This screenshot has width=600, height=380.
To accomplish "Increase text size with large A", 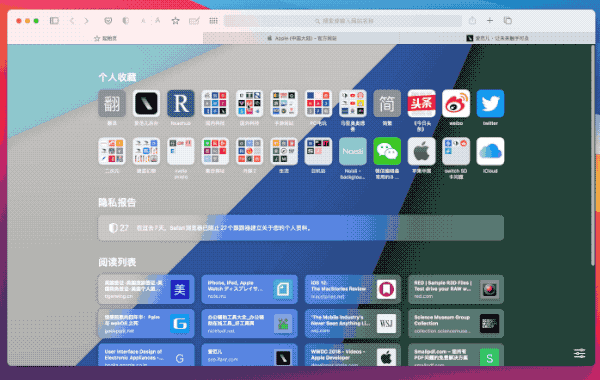I will tap(158, 21).
